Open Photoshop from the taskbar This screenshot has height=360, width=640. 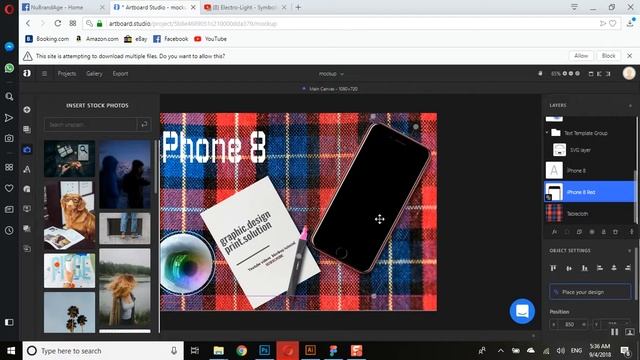click(264, 351)
